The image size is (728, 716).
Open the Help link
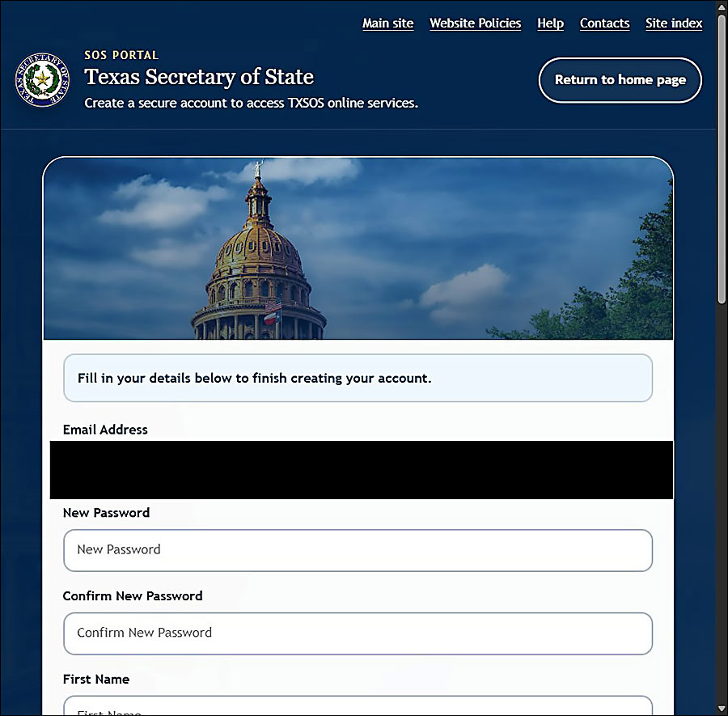coord(550,23)
